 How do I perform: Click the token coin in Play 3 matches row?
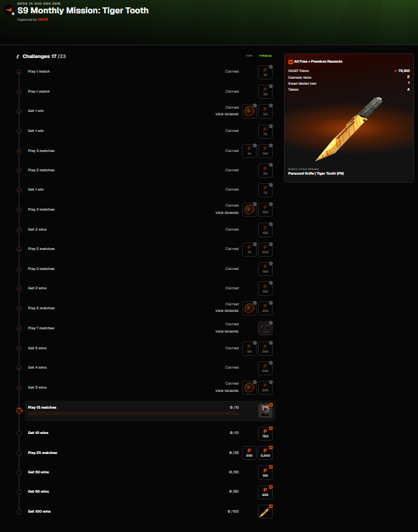click(249, 210)
